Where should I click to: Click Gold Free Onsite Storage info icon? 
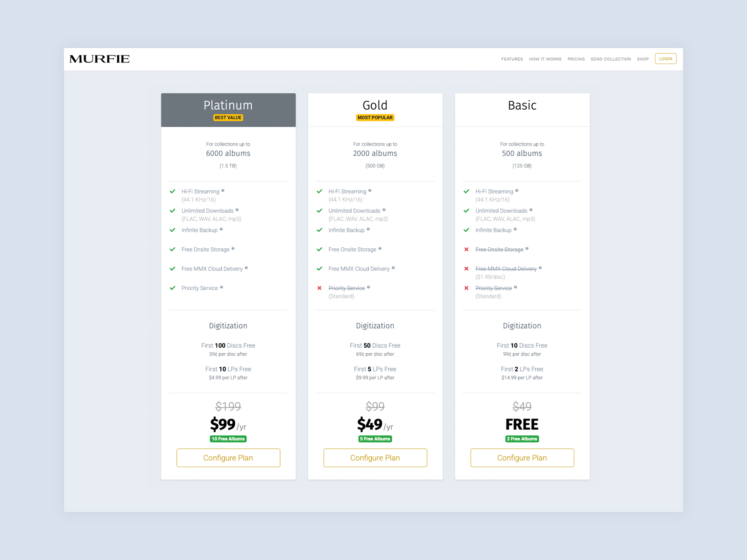point(380,249)
